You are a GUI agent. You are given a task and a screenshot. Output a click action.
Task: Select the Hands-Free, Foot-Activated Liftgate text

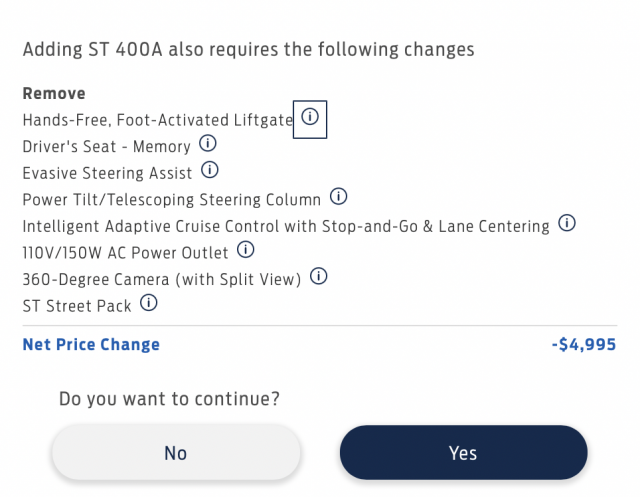click(x=158, y=120)
